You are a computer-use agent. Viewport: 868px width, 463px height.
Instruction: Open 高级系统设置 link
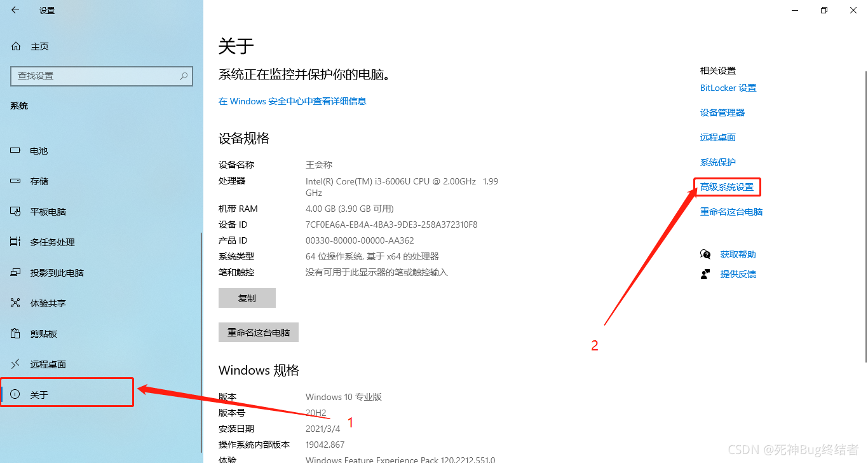(727, 187)
